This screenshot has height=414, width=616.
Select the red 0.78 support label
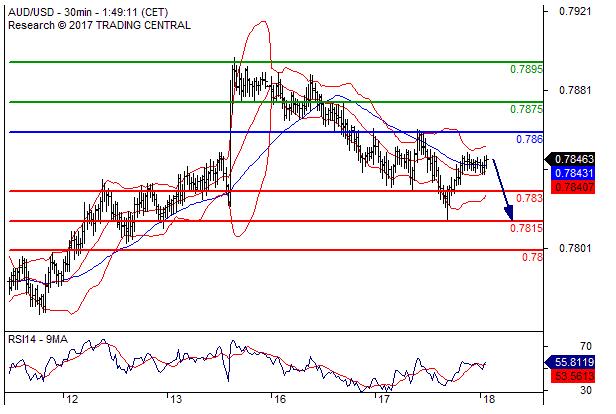[x=532, y=257]
